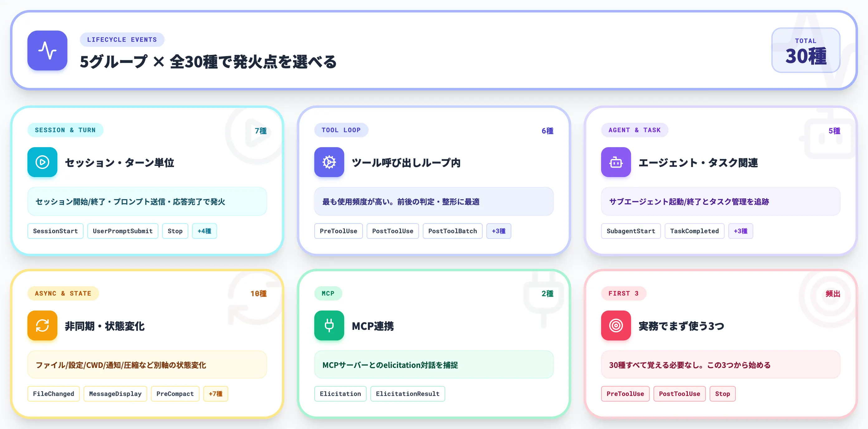868x429 pixels.
Task: Click the PreCompact tag
Action: point(175,394)
